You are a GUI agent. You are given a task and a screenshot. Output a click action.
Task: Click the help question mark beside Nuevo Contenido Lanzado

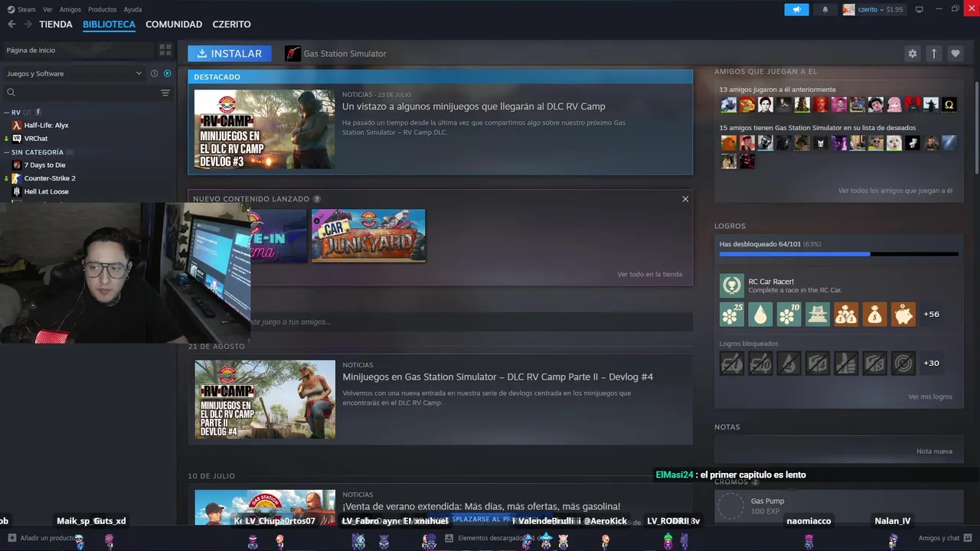(317, 199)
